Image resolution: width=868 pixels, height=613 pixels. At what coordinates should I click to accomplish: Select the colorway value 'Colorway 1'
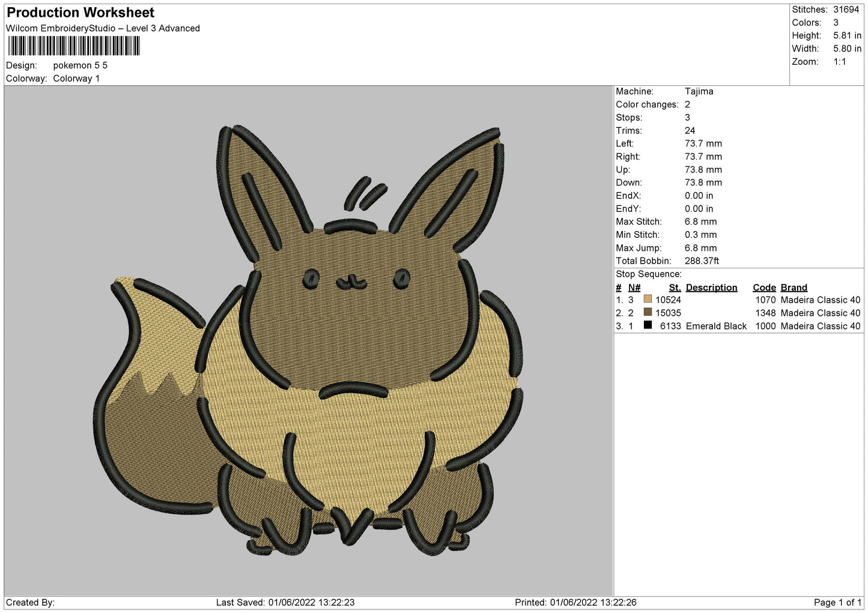point(76,79)
